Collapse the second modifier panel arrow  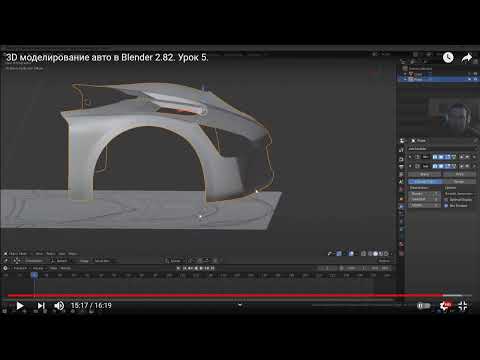tap(410, 166)
